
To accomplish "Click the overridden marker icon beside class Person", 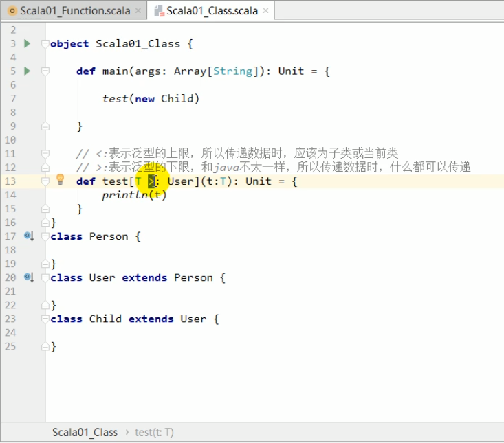I will click(x=29, y=236).
